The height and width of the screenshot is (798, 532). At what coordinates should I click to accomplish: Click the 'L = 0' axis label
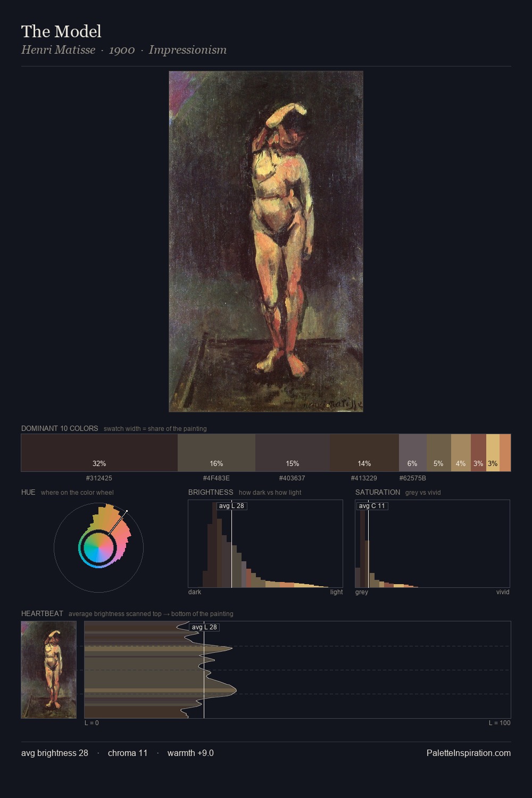[x=92, y=723]
